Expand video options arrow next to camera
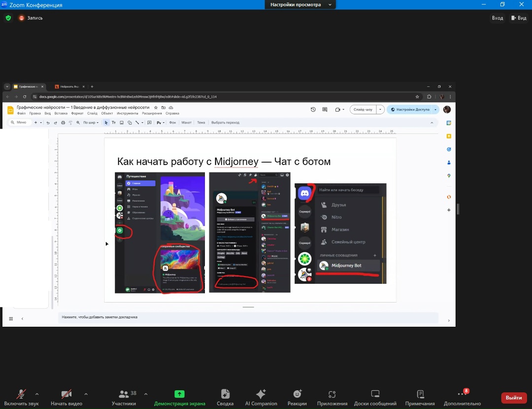Viewport: 532px width, 409px height. point(86,394)
